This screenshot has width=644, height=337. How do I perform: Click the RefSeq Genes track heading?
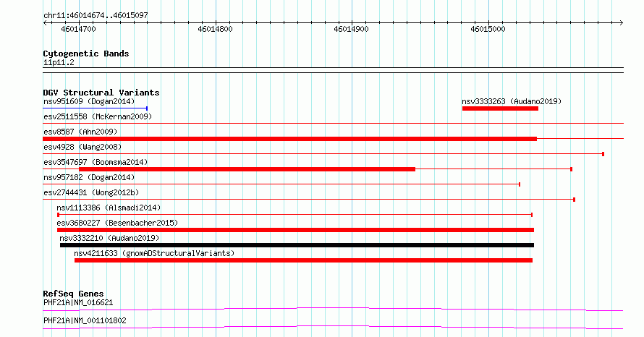tap(73, 294)
